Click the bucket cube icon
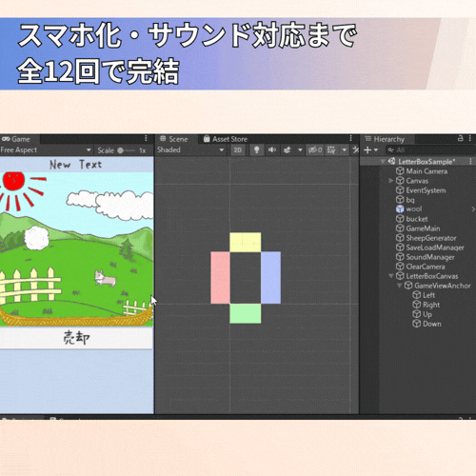 click(400, 219)
